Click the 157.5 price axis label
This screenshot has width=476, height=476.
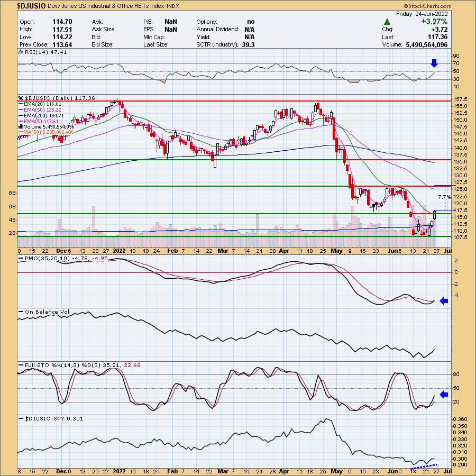(460, 99)
